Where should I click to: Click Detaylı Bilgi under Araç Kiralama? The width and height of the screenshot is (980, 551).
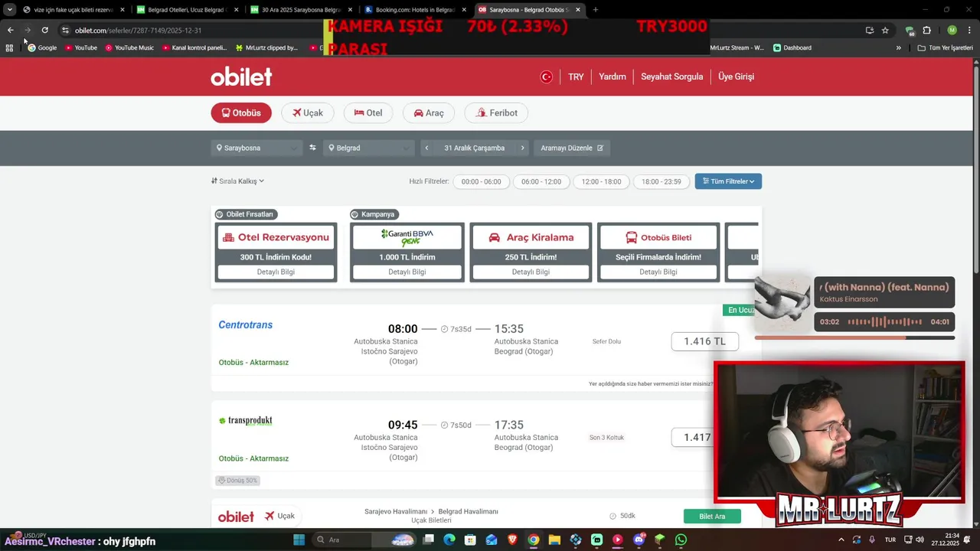pyautogui.click(x=531, y=272)
